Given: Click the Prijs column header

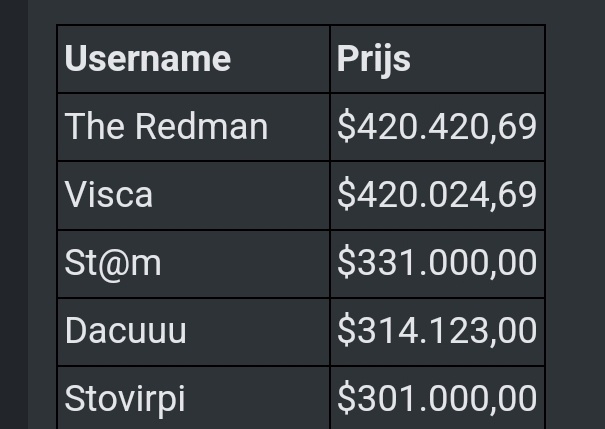Looking at the screenshot, I should [x=374, y=59].
